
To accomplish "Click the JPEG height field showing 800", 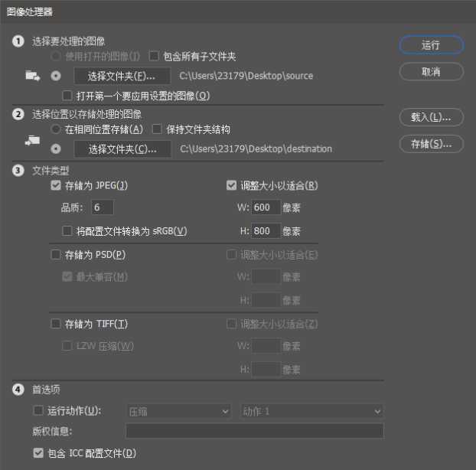I will coord(266,231).
